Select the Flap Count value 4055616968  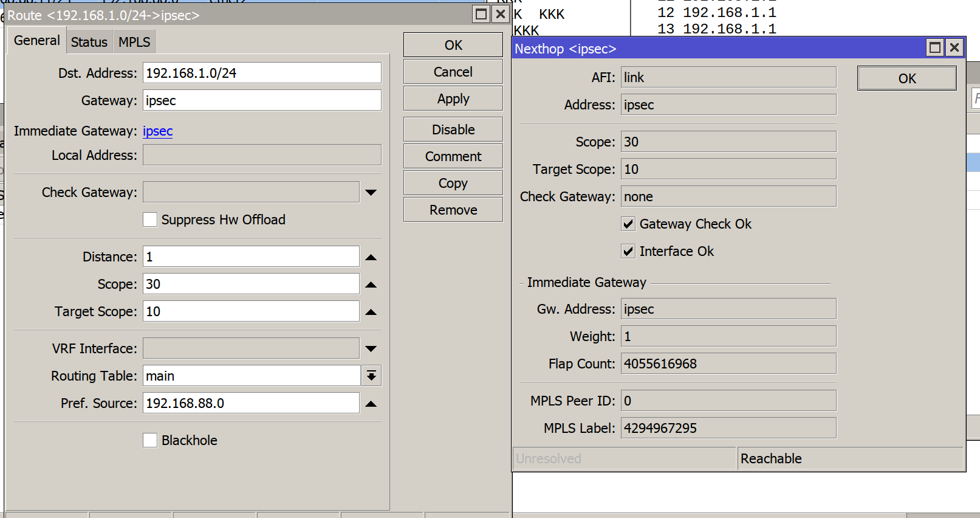pos(728,364)
